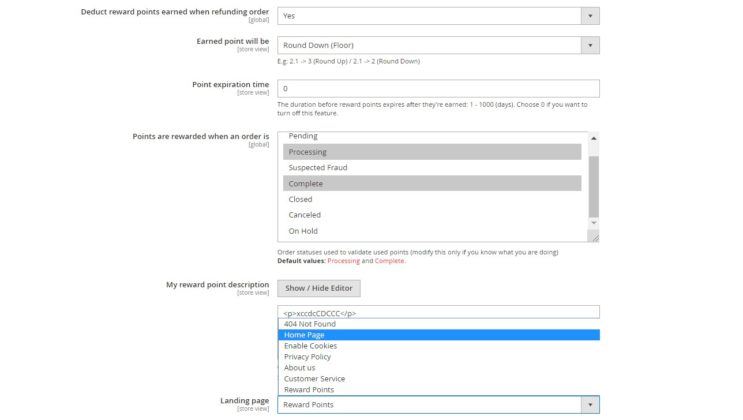Viewport: 743px width, 420px height.
Task: Click the reward point description text area
Action: coord(438,312)
